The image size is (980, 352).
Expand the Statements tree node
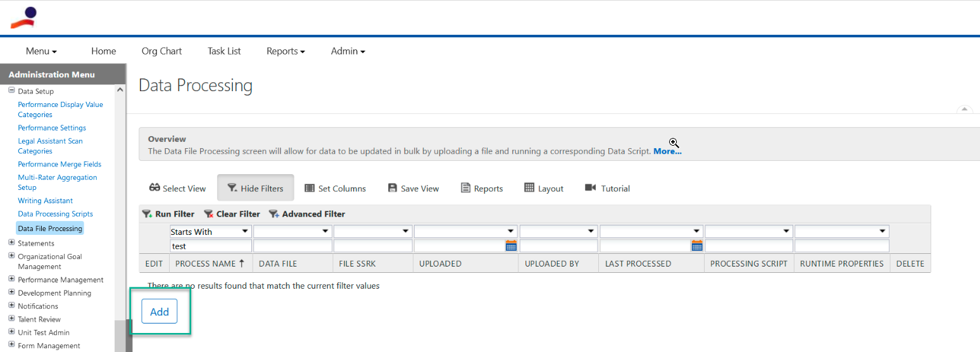(x=11, y=242)
